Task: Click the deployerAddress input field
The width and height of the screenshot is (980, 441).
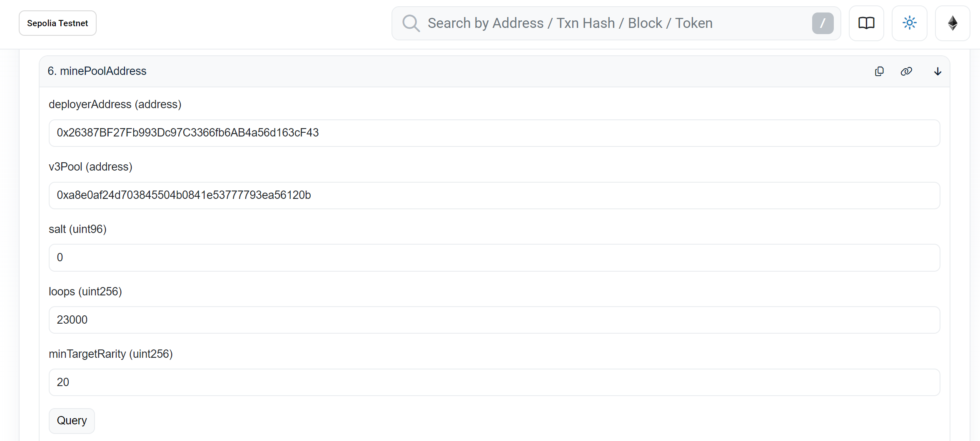Action: click(x=494, y=133)
